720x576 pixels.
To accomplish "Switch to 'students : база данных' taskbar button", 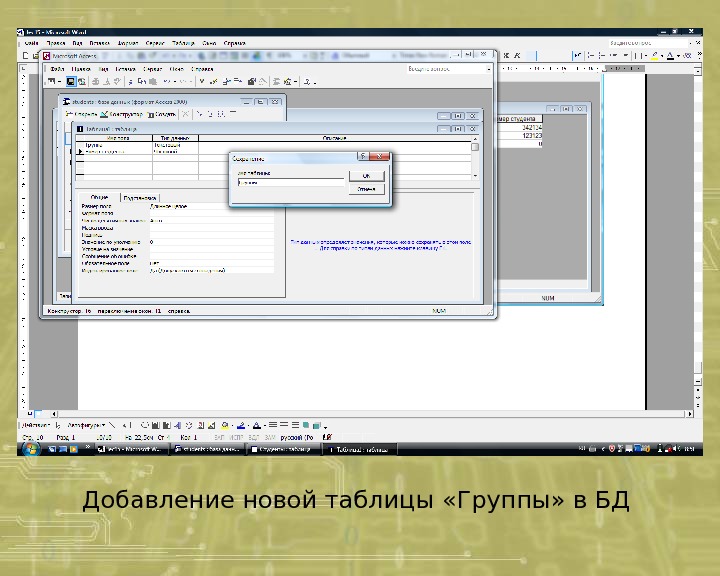I will click(x=207, y=449).
